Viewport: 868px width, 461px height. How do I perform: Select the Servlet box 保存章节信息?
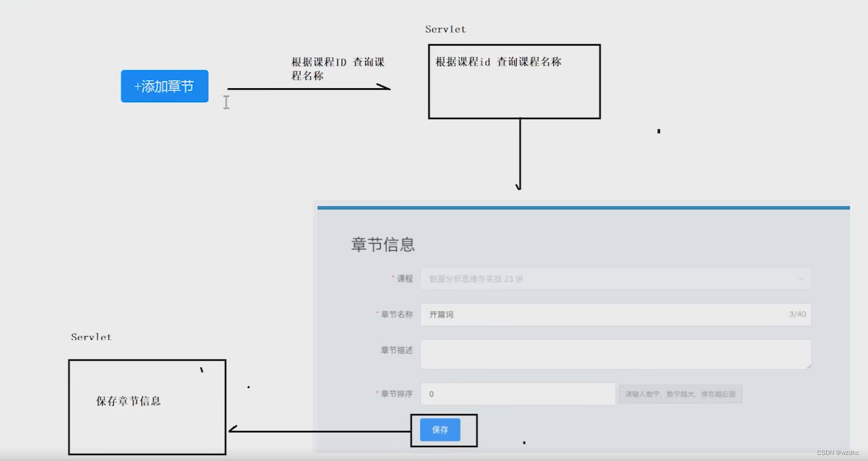pyautogui.click(x=146, y=407)
